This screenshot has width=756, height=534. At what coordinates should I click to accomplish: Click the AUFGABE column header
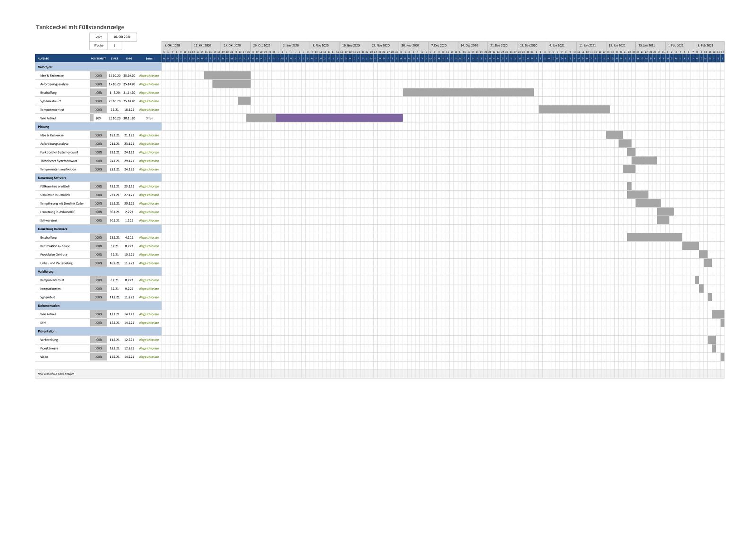pyautogui.click(x=43, y=59)
